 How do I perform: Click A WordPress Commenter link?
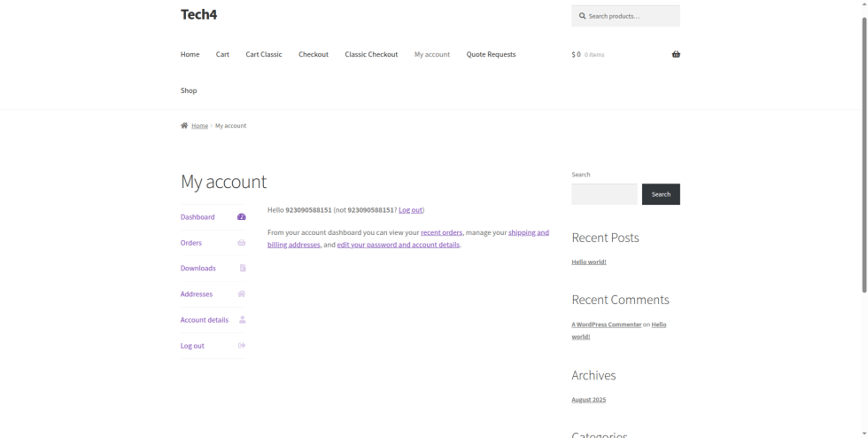(x=606, y=325)
